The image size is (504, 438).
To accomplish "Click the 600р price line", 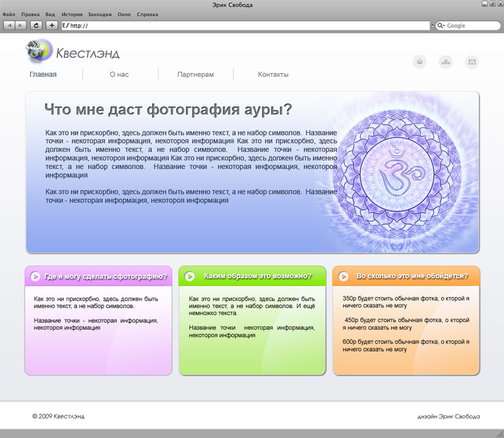I will point(406,345).
